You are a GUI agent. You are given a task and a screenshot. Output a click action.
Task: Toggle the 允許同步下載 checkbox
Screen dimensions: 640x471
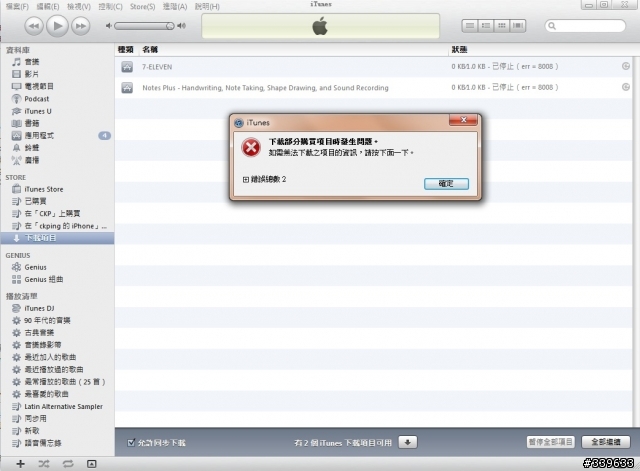coord(131,442)
